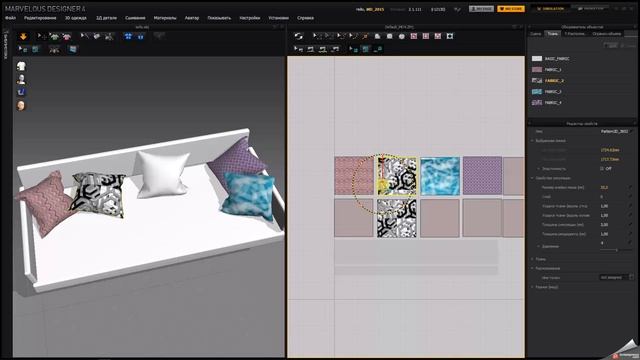Open the 2D детали menu
The height and width of the screenshot is (360, 640).
pyautogui.click(x=106, y=18)
